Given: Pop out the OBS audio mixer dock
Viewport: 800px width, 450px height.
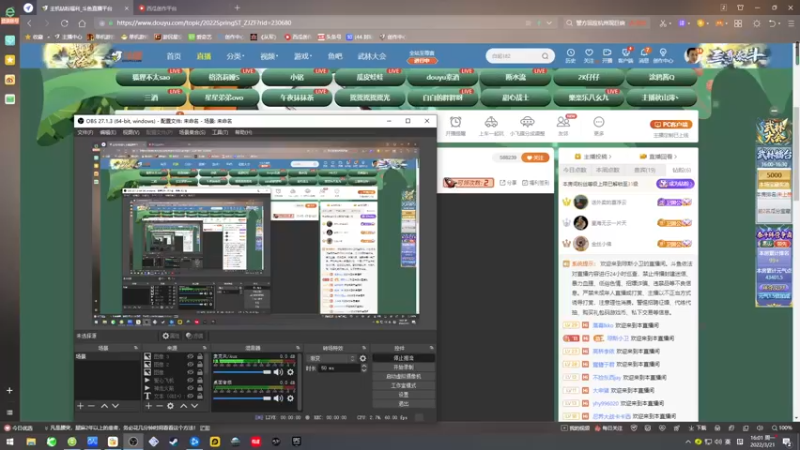Looking at the screenshot, I should pyautogui.click(x=298, y=348).
